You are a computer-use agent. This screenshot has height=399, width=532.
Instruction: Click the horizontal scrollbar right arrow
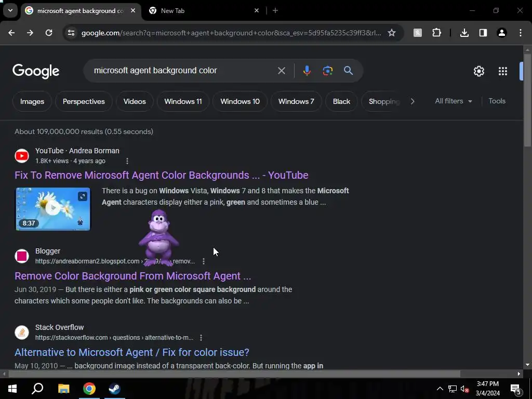point(519,374)
